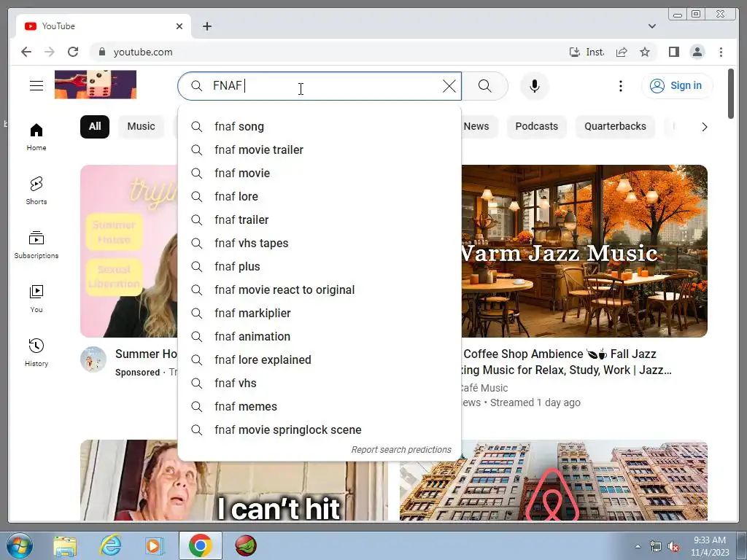View site info via padlock icon
Screen dimensions: 747x560
101,52
